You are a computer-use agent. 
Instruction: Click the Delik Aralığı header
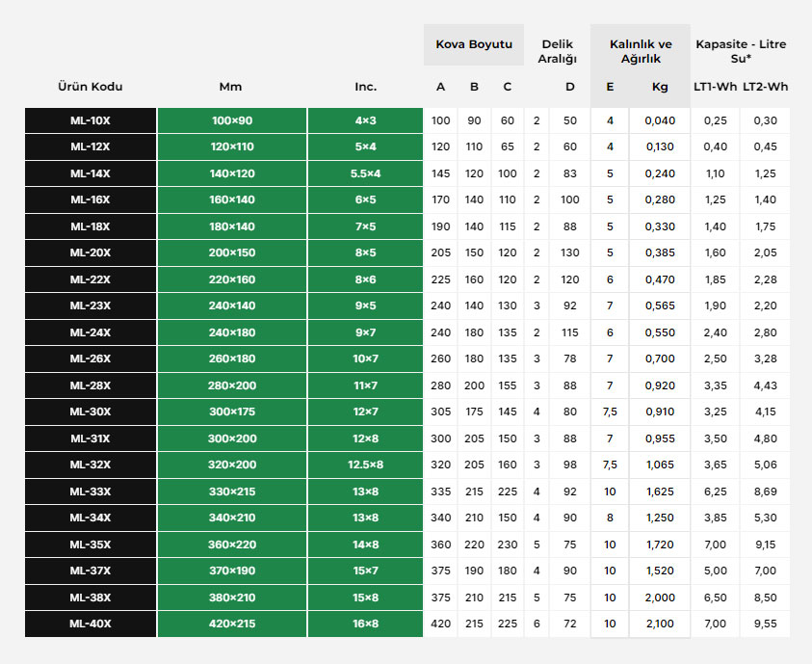557,51
